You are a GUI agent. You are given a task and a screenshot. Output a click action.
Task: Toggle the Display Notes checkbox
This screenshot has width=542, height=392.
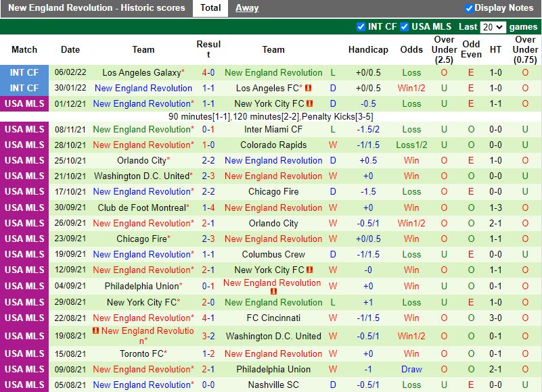click(469, 8)
